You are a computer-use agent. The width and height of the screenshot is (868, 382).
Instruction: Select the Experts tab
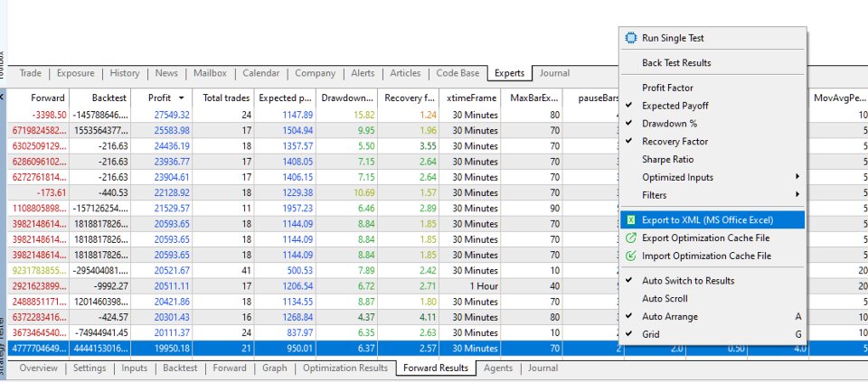click(x=509, y=73)
